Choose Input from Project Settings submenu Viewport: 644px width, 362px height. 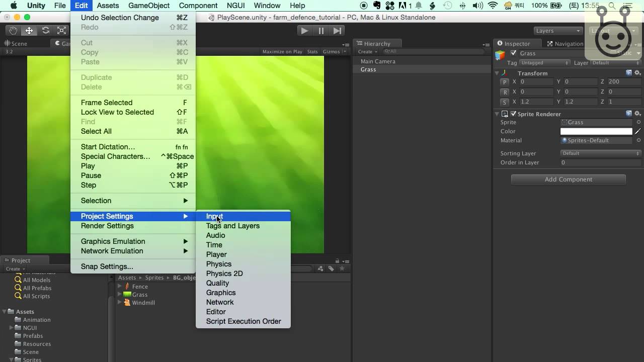click(x=243, y=216)
